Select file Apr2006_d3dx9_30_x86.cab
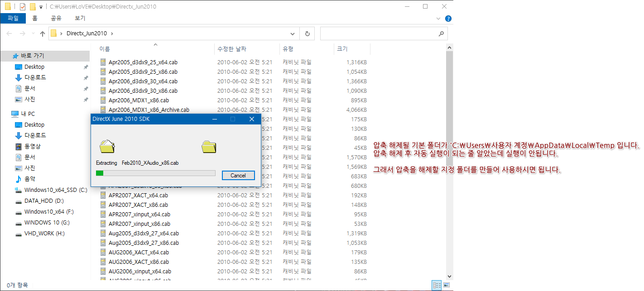Viewport: 644px width, 291px height. (x=143, y=91)
